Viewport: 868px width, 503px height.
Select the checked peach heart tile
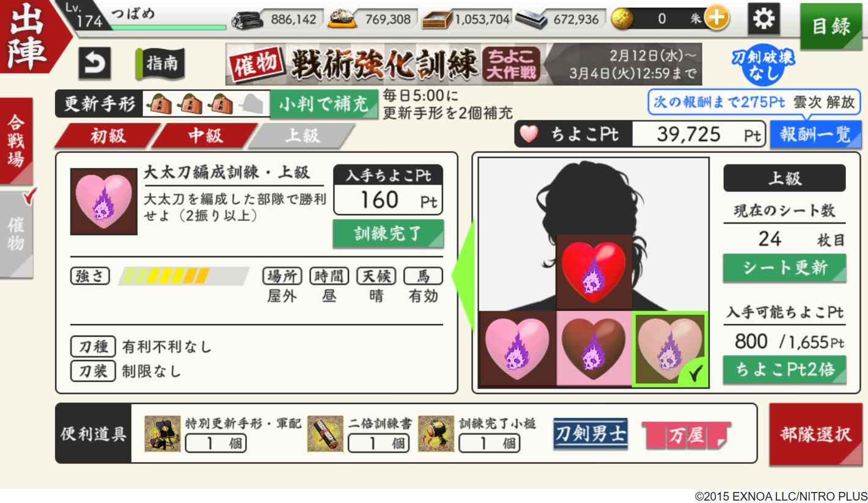point(670,349)
